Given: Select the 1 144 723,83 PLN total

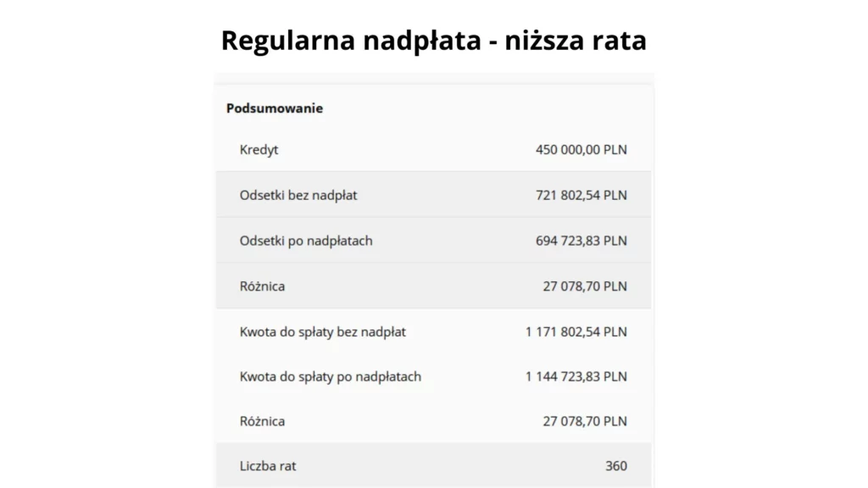Looking at the screenshot, I should click(576, 377).
